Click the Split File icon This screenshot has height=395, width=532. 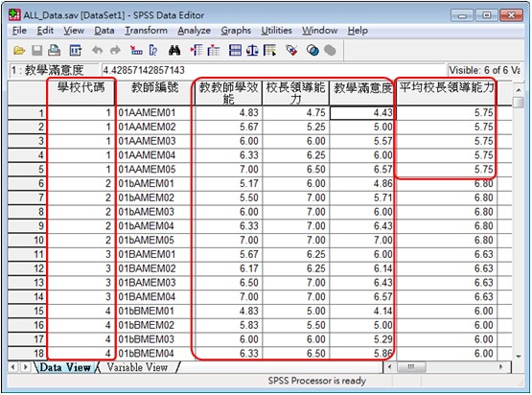point(235,51)
